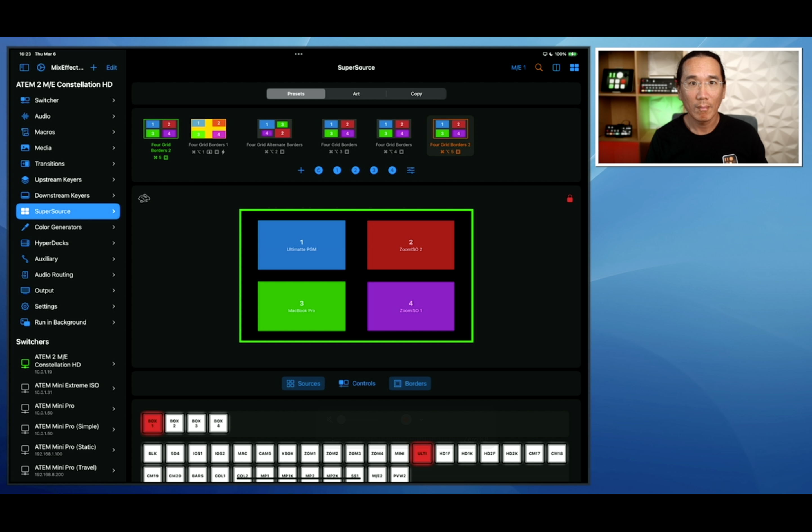Click the Edit button in the sidebar header
812x532 pixels.
111,68
